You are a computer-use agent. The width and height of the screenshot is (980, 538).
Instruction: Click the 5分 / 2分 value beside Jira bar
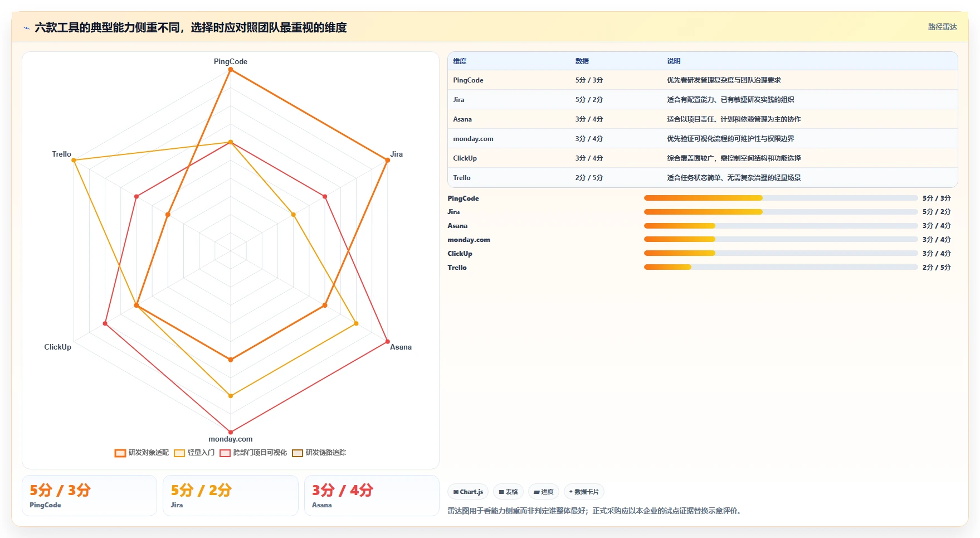pyautogui.click(x=937, y=212)
